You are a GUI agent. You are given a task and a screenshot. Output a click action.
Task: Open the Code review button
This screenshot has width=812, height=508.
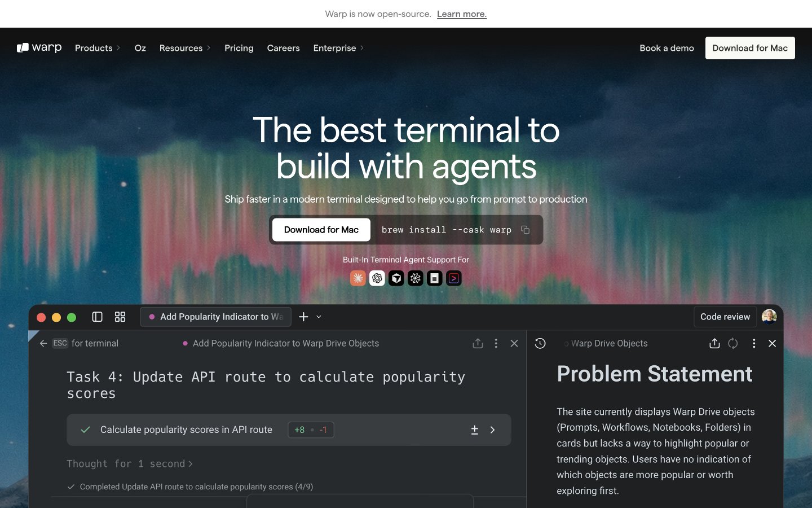[725, 317]
